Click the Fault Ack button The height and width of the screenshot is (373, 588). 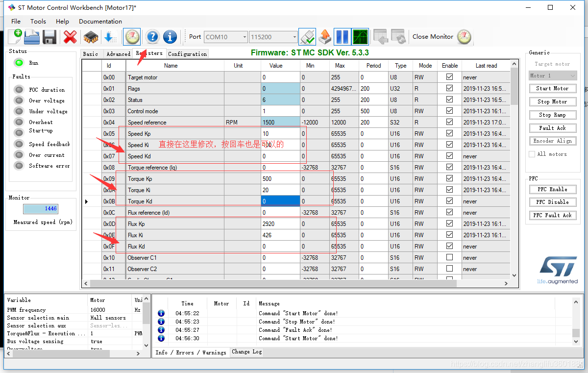pos(552,128)
